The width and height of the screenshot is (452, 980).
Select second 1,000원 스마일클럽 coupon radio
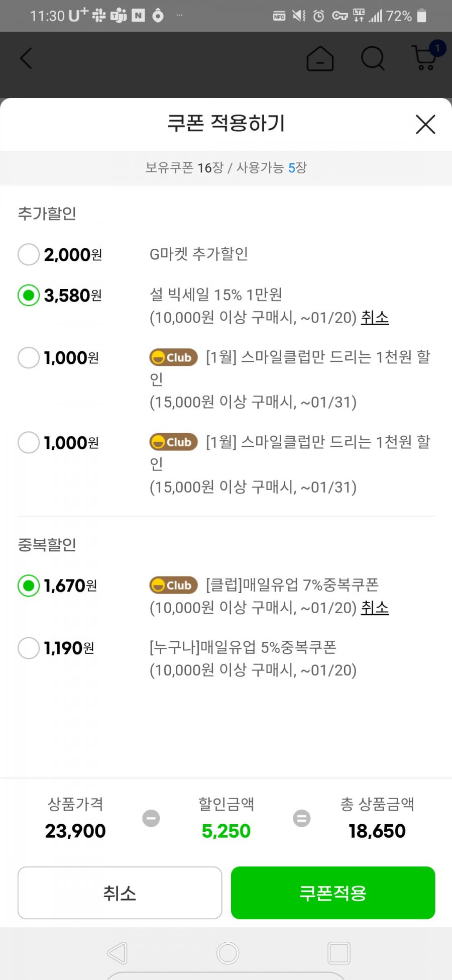(x=29, y=443)
